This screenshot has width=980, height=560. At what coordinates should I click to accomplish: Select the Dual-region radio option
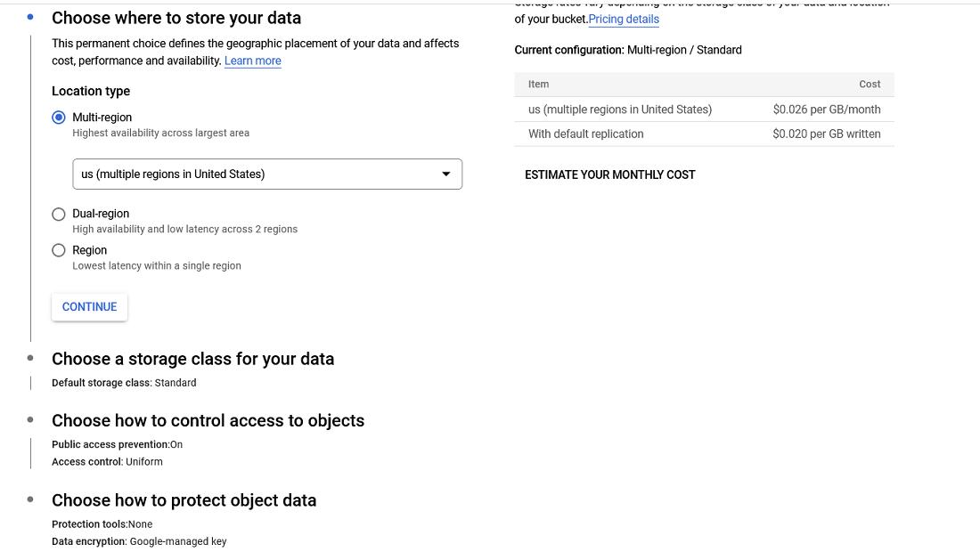point(59,215)
